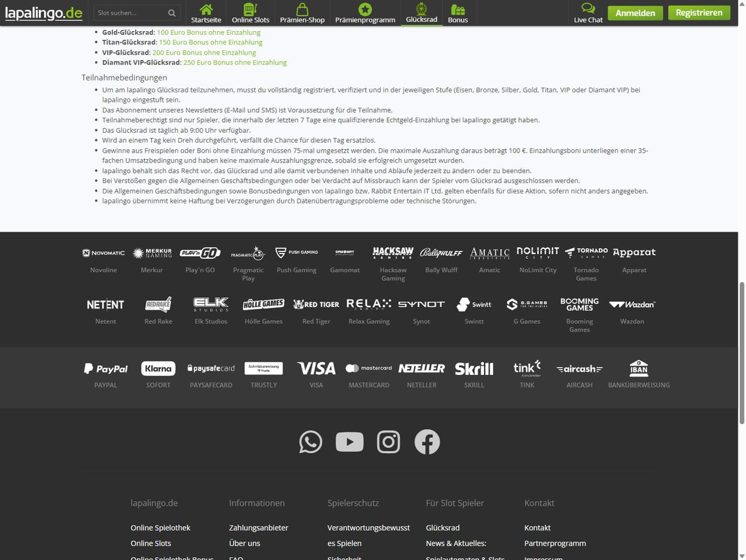Open the WhatsApp social icon
This screenshot has width=746, height=560.
pos(311,442)
